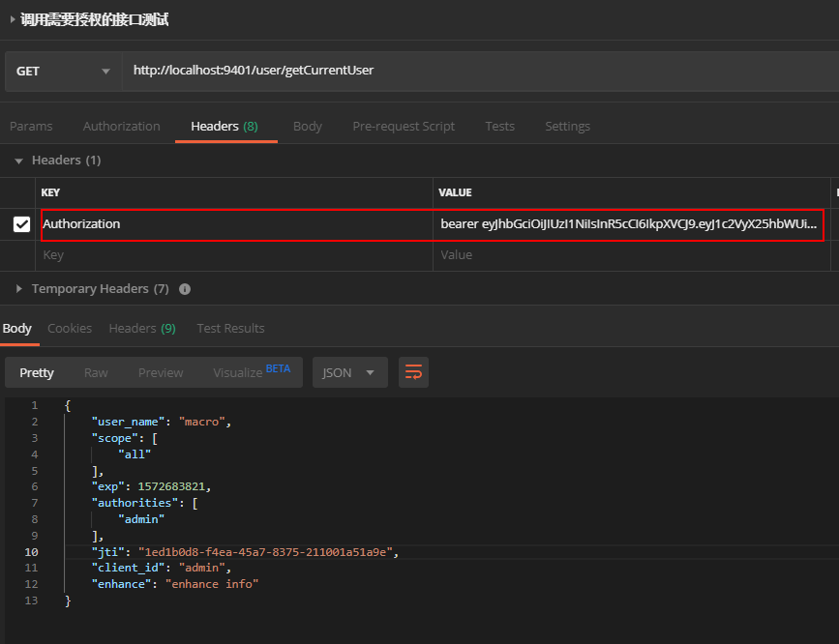Expand the request title triangle

(12, 19)
